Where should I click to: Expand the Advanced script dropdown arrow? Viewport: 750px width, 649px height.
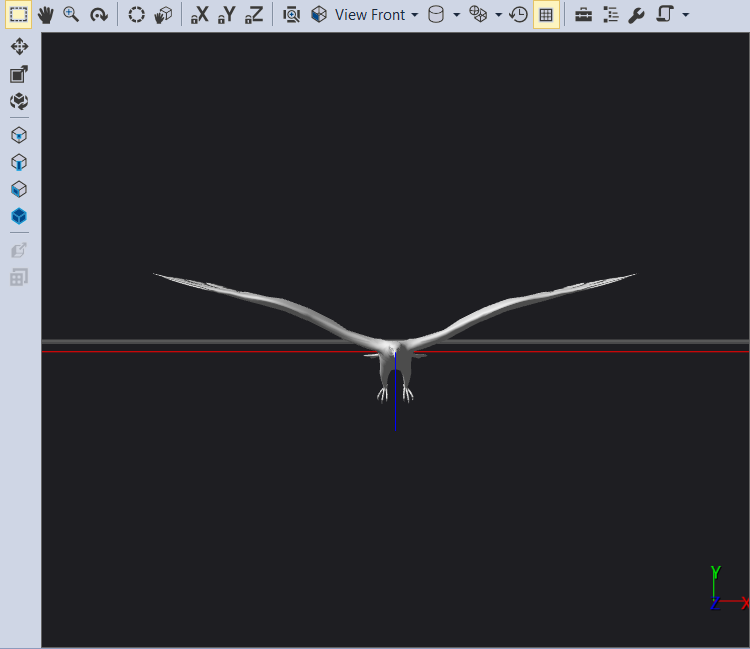[685, 15]
